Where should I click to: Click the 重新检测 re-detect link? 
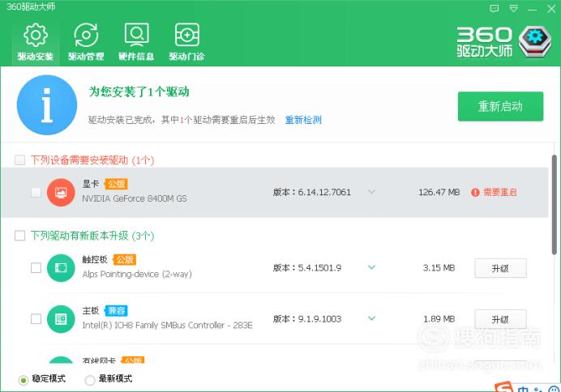(303, 120)
